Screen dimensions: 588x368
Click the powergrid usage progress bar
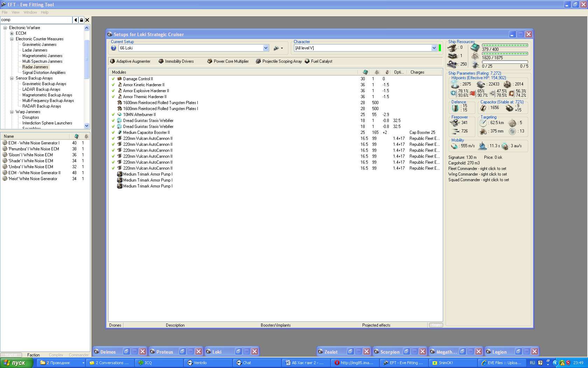click(505, 54)
